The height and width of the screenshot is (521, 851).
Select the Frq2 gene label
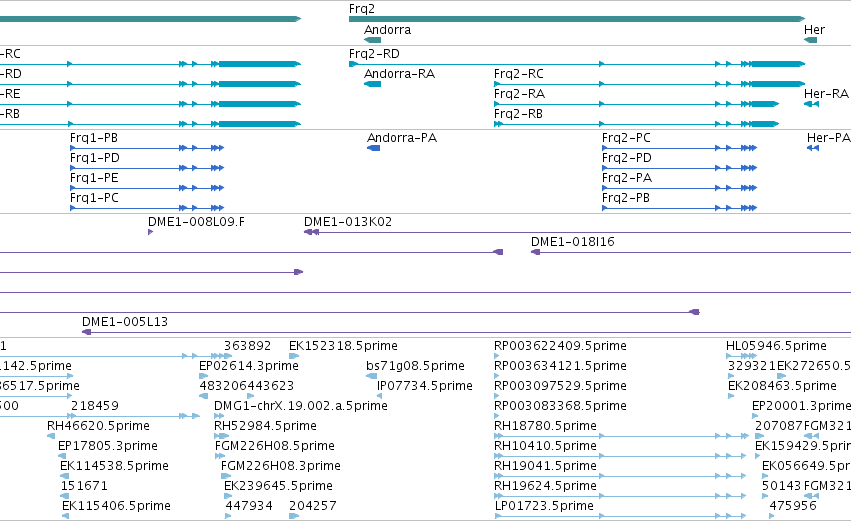[361, 9]
